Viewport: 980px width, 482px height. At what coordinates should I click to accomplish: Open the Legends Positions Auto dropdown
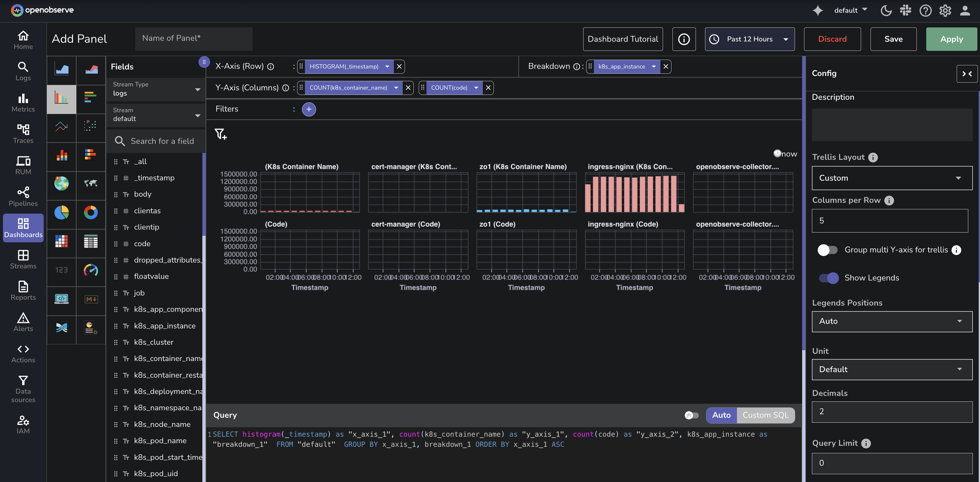(891, 321)
